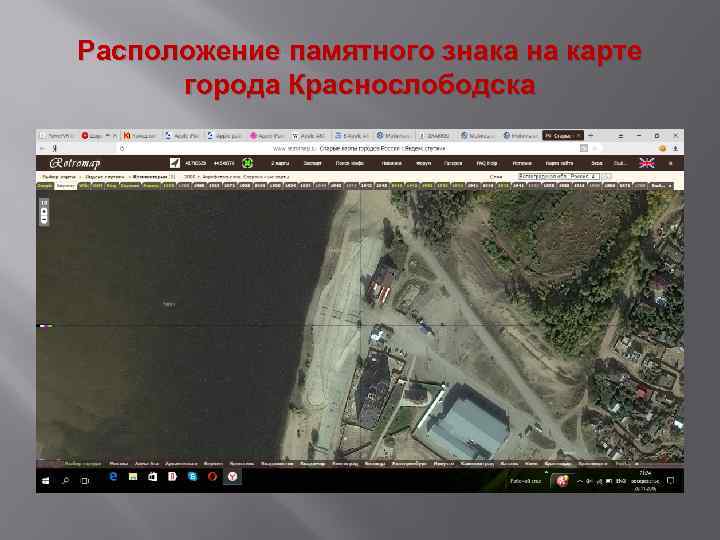Switch to the active dark Retromap browser tab
The height and width of the screenshot is (540, 720).
(x=562, y=136)
